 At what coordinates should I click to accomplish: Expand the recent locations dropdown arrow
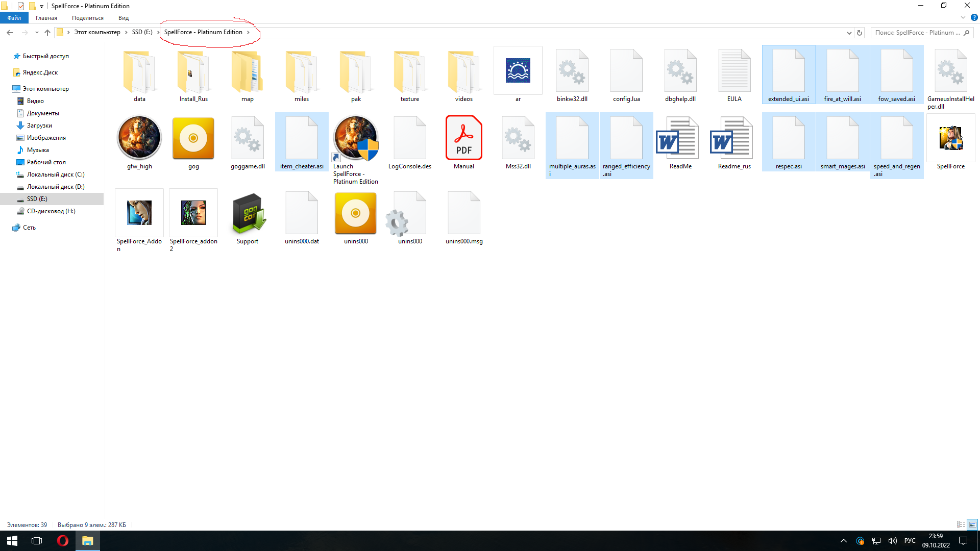click(x=37, y=33)
